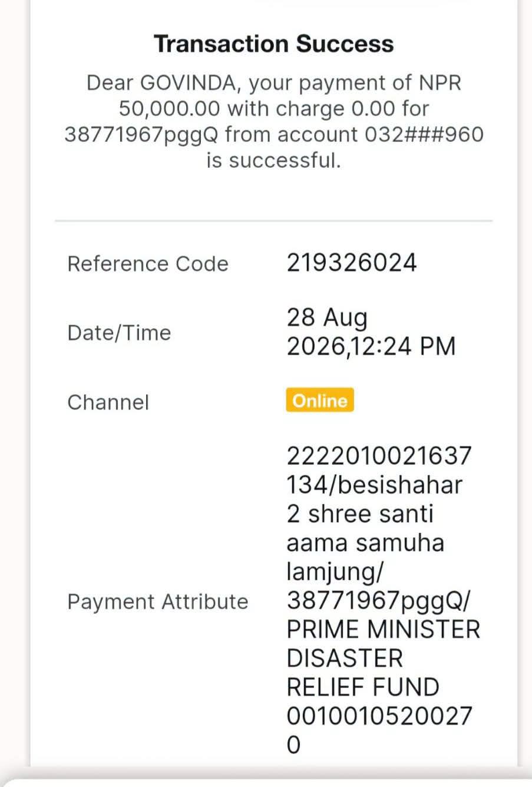Image resolution: width=532 pixels, height=787 pixels.
Task: Click the 2 shree santi text line
Action: [360, 514]
